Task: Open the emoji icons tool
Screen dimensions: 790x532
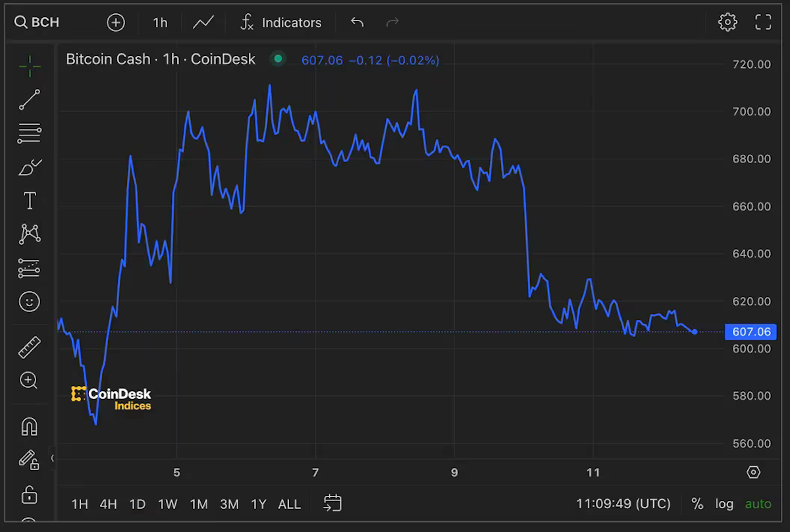Action: tap(30, 302)
